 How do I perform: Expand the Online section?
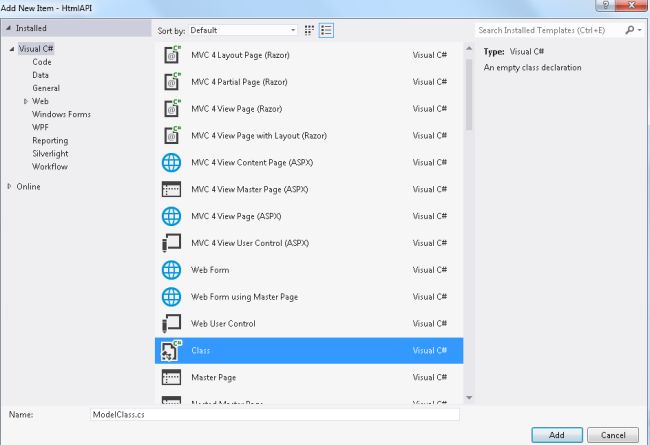pos(9,187)
